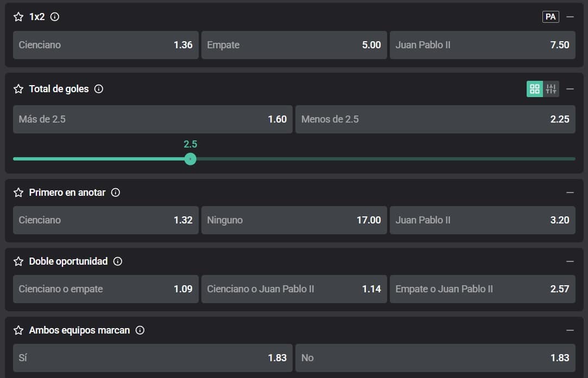Viewport: 588px width, 378px height.
Task: Select Más de 2.5 goals at 1.60
Action: (153, 119)
